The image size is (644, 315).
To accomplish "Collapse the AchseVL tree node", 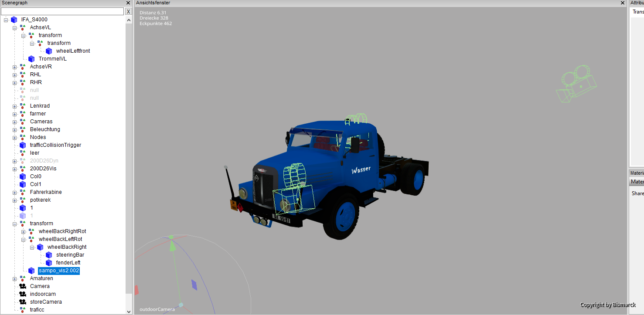I will click(15, 27).
